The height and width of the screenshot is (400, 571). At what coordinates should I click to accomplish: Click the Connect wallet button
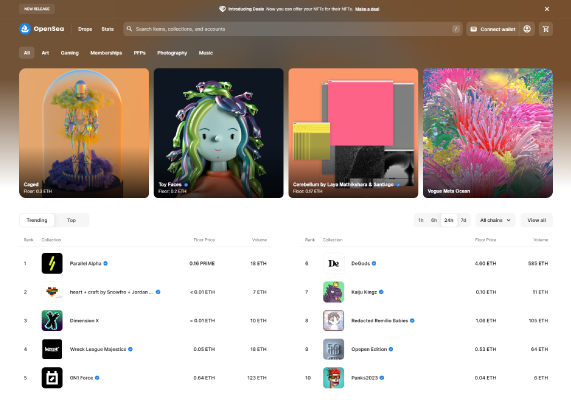493,29
